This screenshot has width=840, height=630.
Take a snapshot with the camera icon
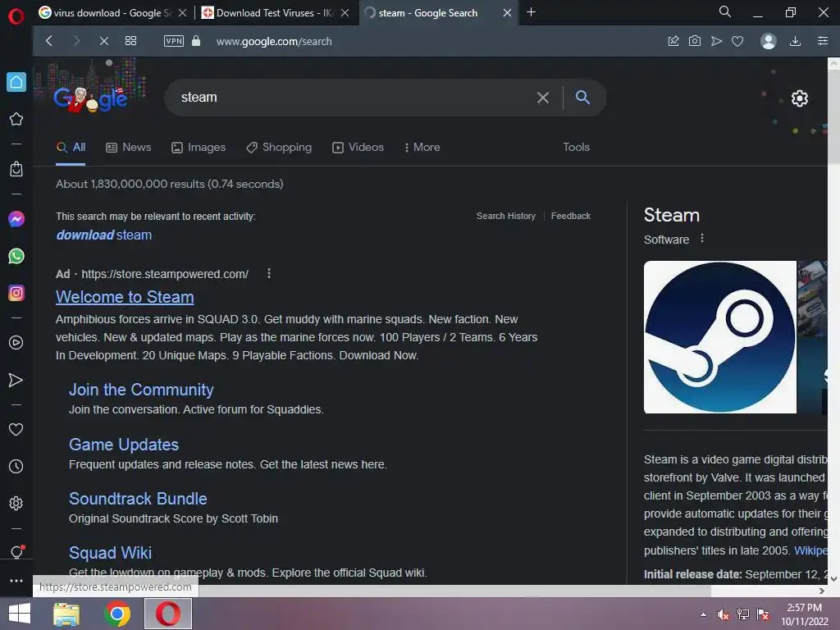coord(695,41)
